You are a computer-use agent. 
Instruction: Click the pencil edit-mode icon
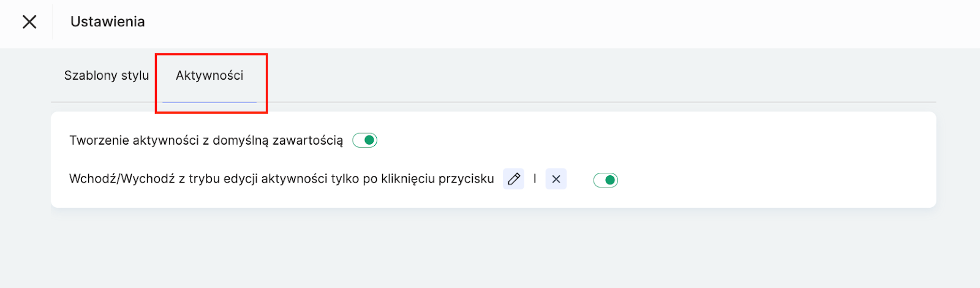[514, 179]
